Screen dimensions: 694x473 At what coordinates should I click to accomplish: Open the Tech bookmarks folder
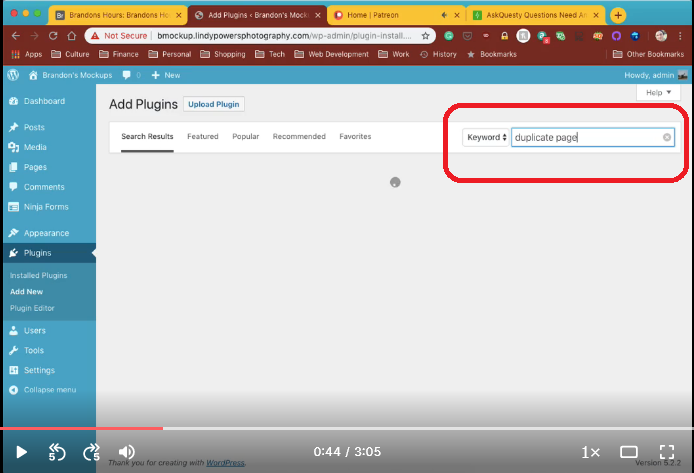(x=270, y=54)
